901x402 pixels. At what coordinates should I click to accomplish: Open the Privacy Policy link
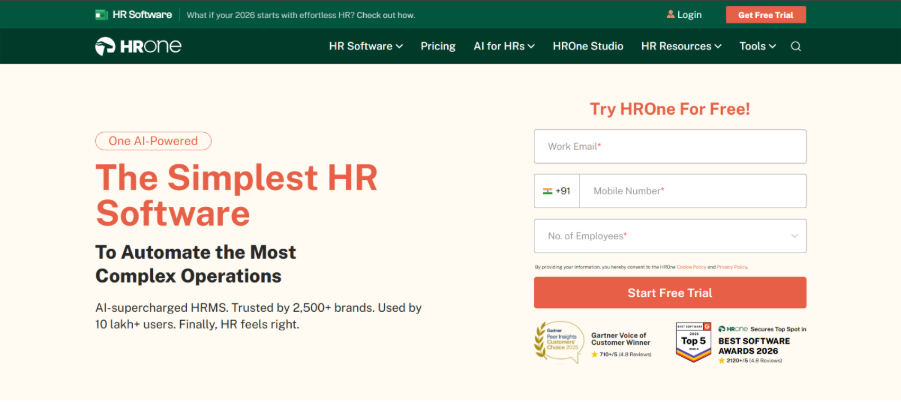[x=732, y=267]
